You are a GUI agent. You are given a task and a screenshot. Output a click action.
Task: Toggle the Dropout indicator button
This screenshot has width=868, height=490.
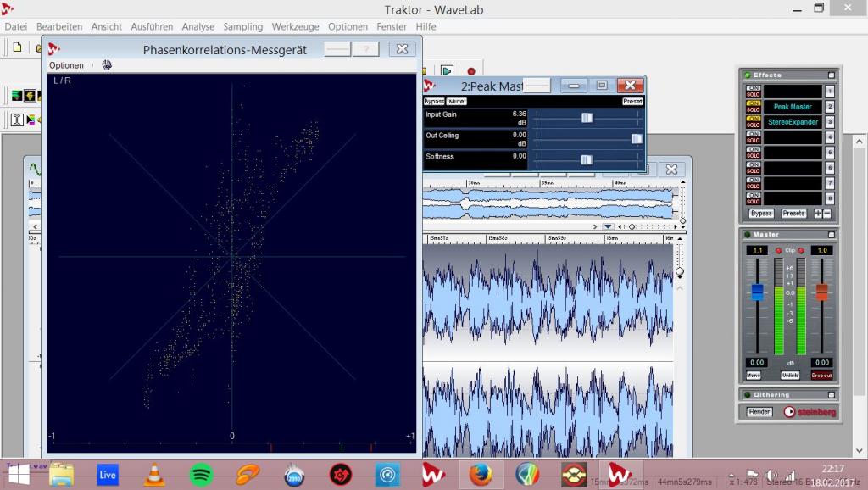(x=821, y=376)
